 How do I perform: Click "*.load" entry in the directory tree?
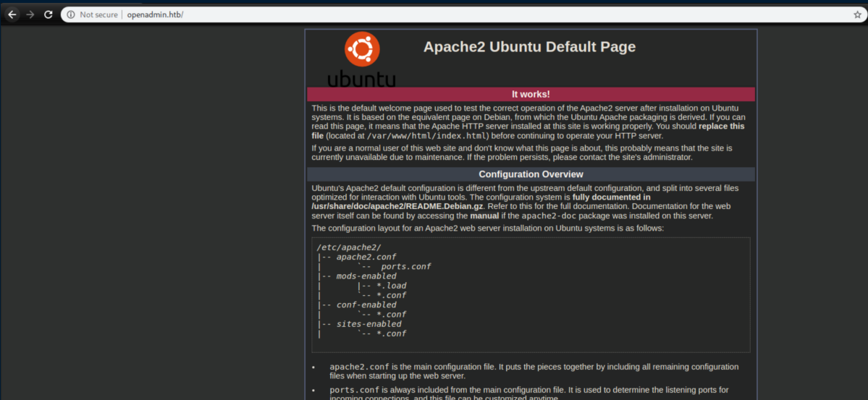[391, 286]
